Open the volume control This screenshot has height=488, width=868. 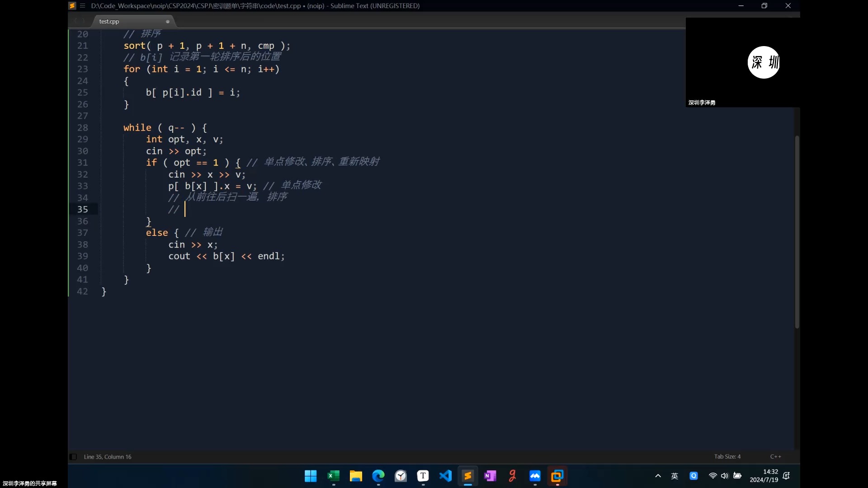(x=725, y=476)
